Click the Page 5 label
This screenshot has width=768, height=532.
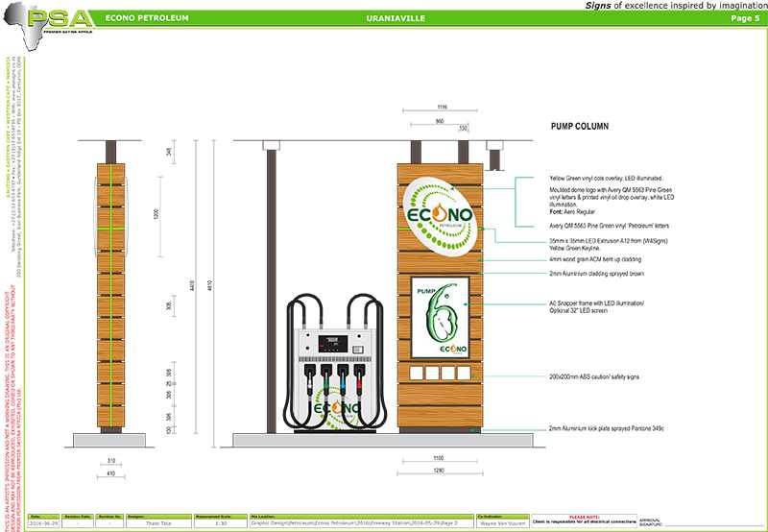click(x=745, y=18)
